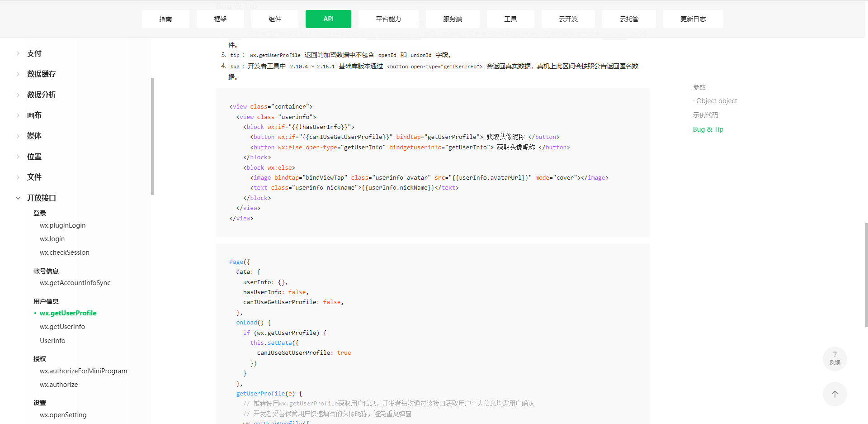Open the 更新日志 navigation tab
This screenshot has height=424, width=868.
coord(693,19)
